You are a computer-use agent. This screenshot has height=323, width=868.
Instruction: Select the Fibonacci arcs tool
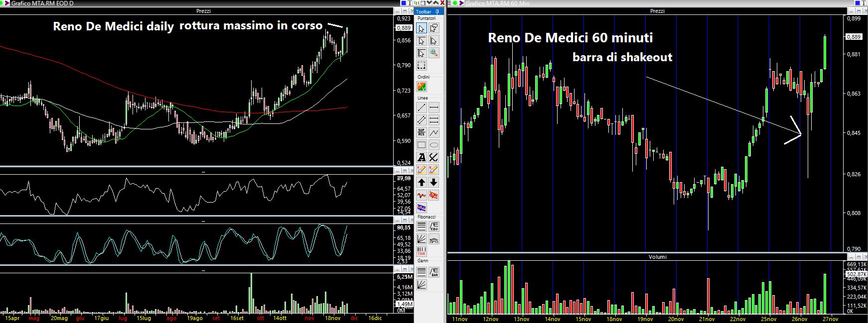coord(434,239)
